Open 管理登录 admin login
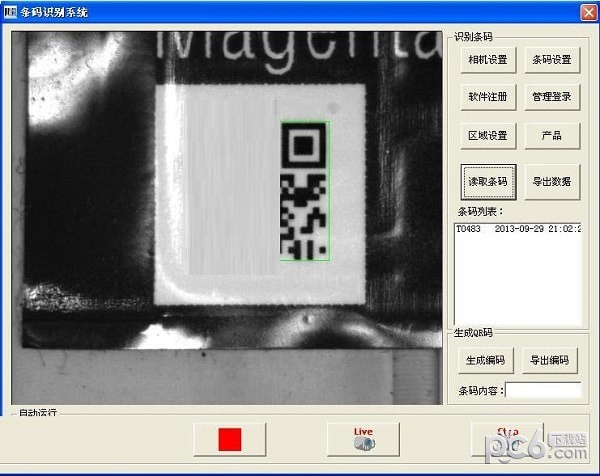 coord(551,98)
